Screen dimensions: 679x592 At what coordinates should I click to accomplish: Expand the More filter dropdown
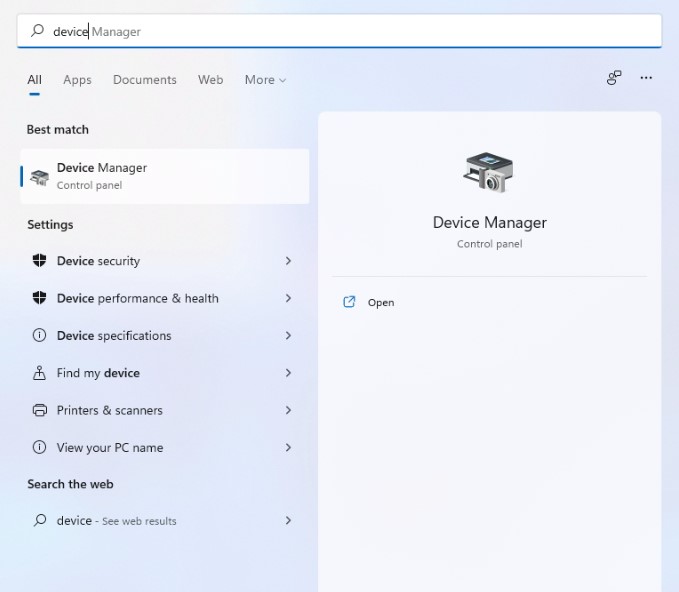point(265,80)
